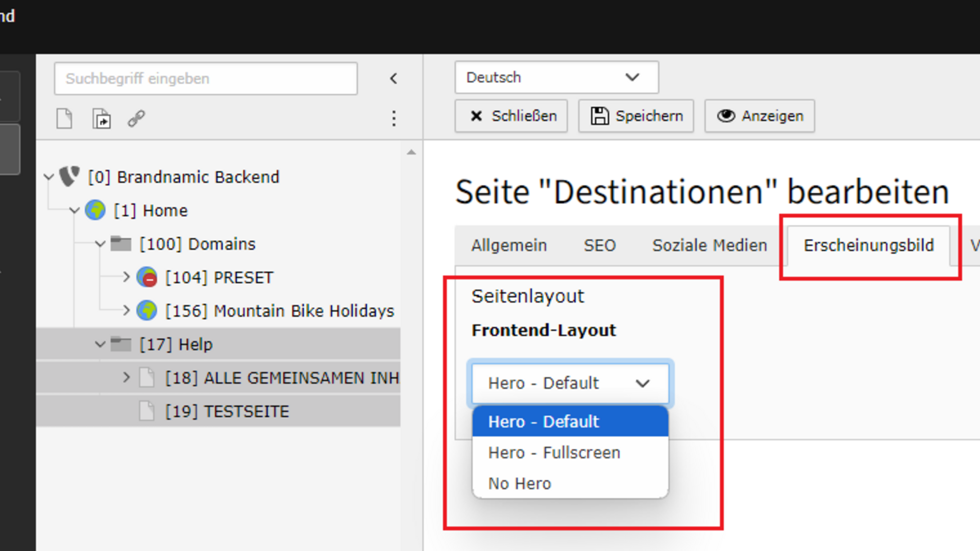Screen dimensions: 980x551
Task: Click the globe icon next to Home
Action: (95, 210)
